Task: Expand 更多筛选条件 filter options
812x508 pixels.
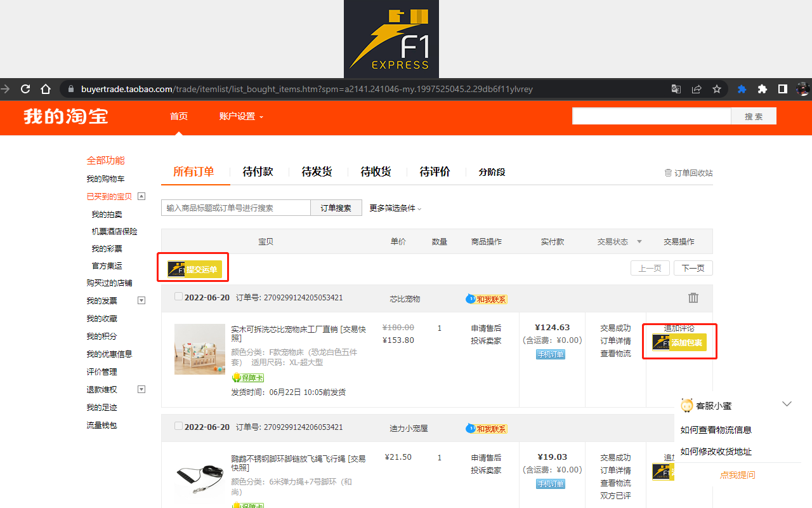Action: [x=395, y=208]
